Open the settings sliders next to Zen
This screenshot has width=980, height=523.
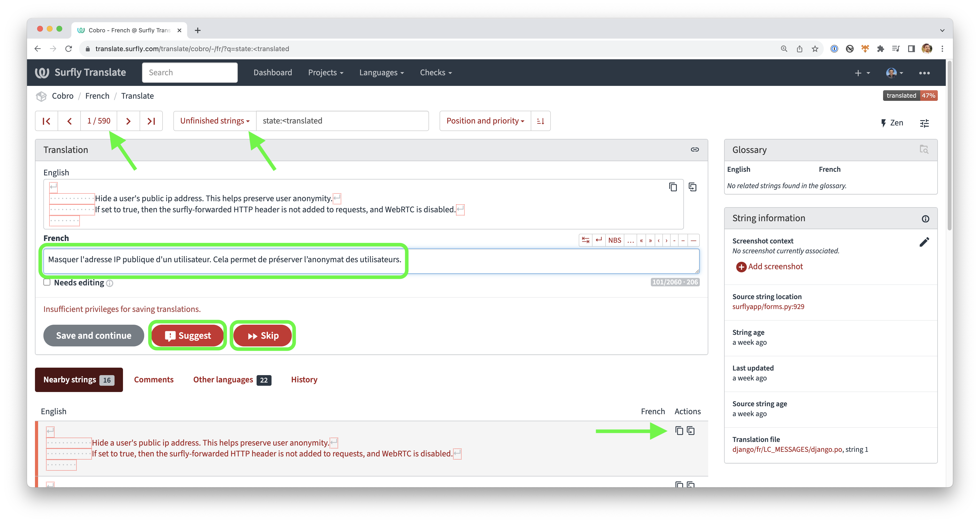[924, 123]
